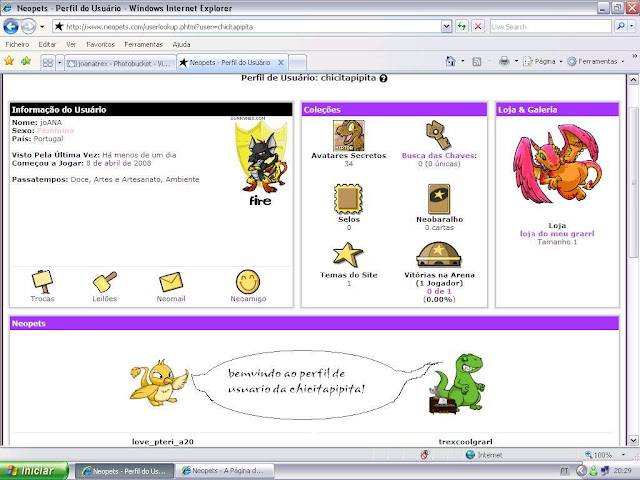The height and width of the screenshot is (480, 640).
Task: Close the Neopets Perfil do Usuário tab
Action: coord(281,62)
